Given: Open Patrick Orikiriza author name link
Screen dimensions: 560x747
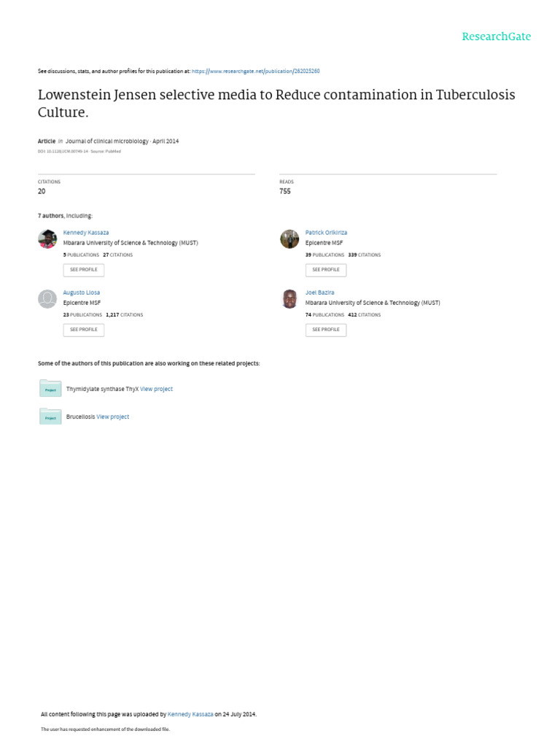Looking at the screenshot, I should 326,233.
